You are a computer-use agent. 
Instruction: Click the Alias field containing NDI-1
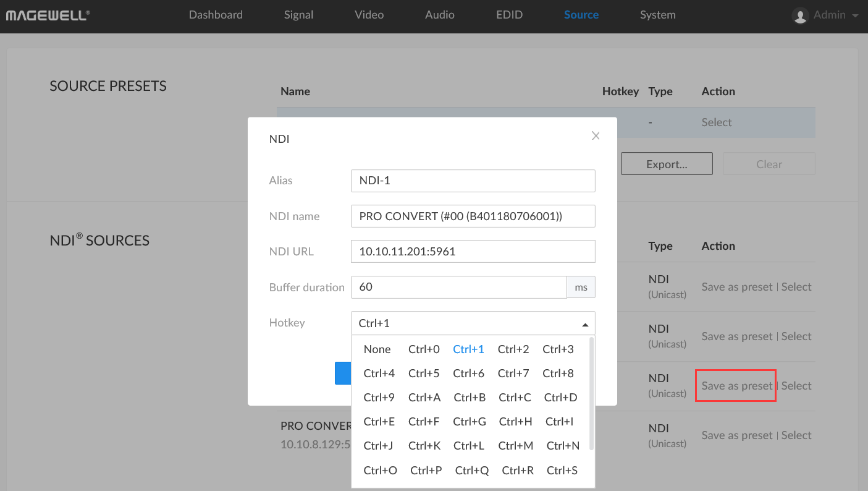pos(473,181)
